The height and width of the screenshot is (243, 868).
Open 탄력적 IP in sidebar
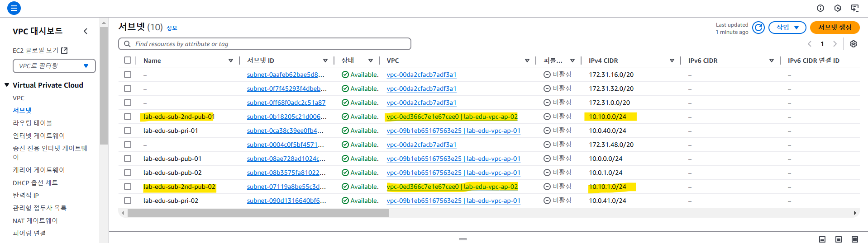[x=26, y=196]
